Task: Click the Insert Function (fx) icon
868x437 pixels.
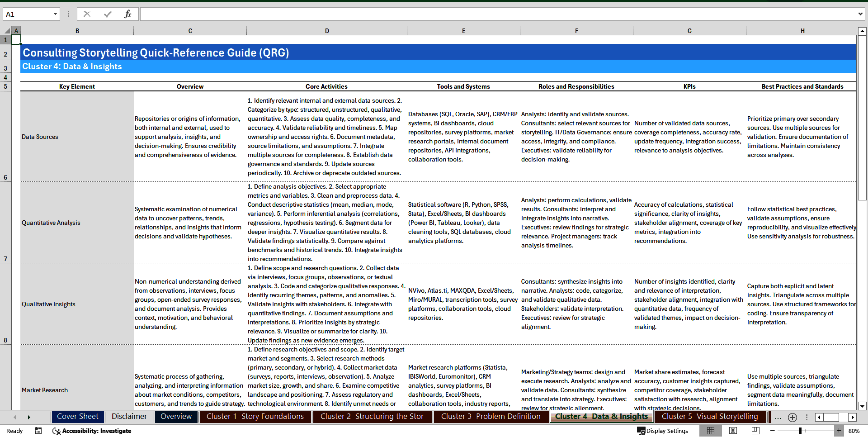Action: pyautogui.click(x=128, y=14)
